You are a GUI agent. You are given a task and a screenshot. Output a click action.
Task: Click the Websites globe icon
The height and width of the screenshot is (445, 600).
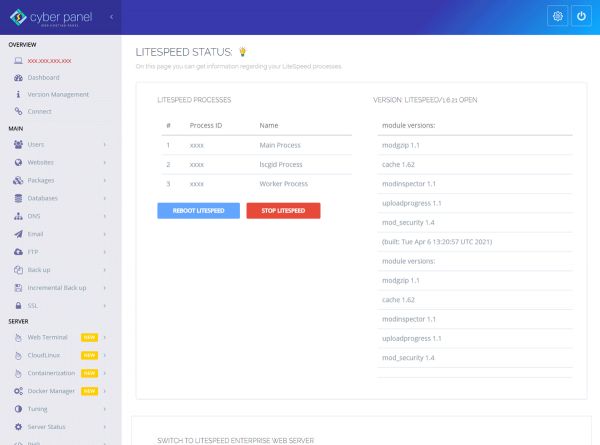pos(18,162)
